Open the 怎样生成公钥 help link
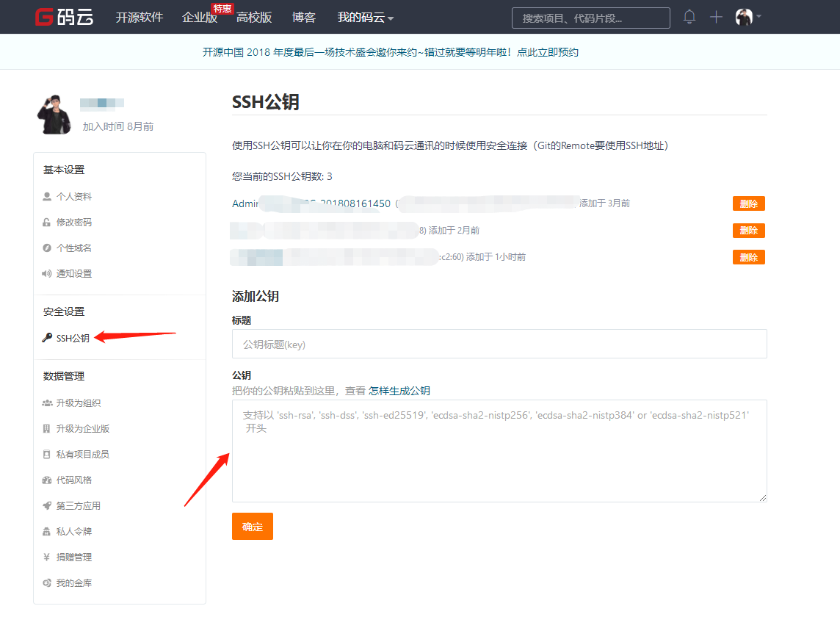The image size is (840, 617). click(399, 391)
